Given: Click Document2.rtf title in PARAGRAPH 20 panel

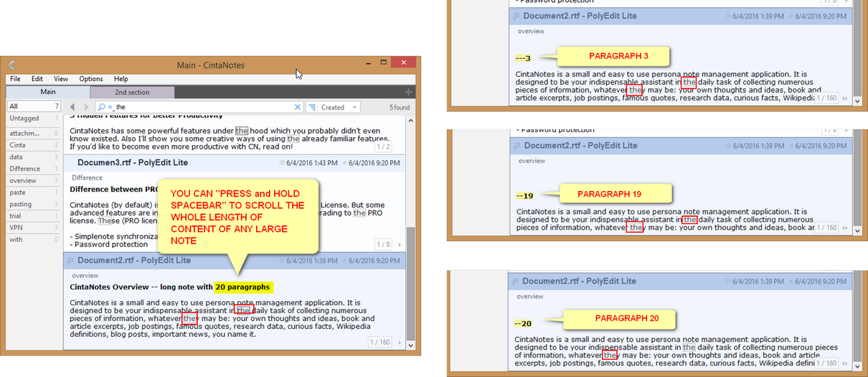Looking at the screenshot, I should tap(579, 281).
